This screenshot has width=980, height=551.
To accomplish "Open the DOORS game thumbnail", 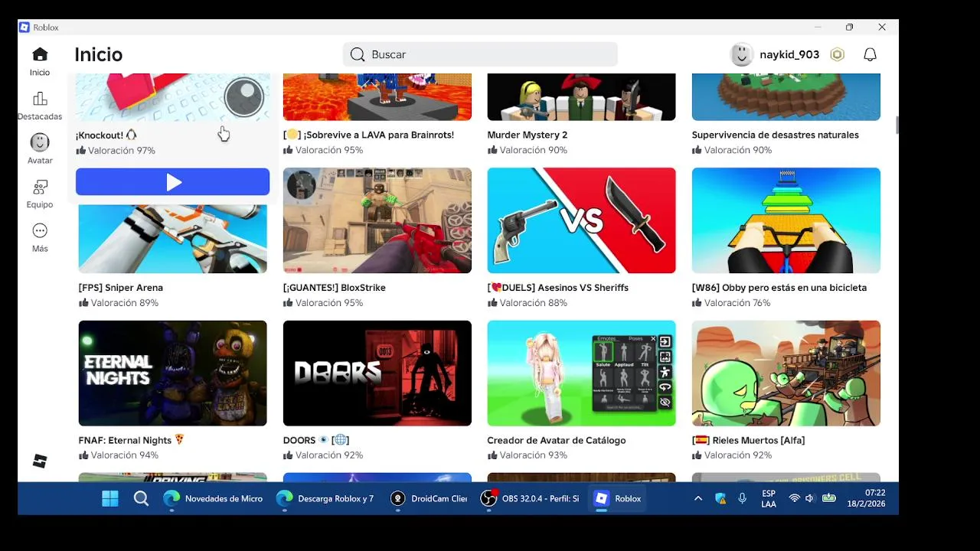I will tap(377, 373).
